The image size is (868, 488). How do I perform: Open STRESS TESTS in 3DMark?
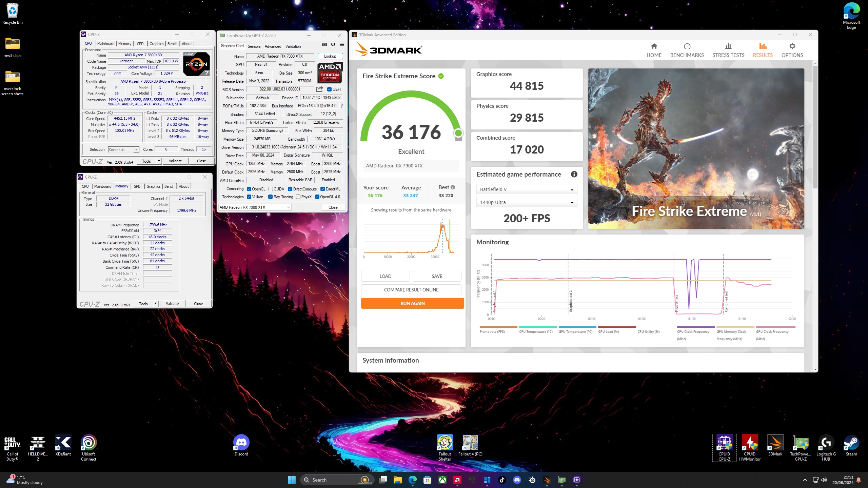tap(728, 50)
